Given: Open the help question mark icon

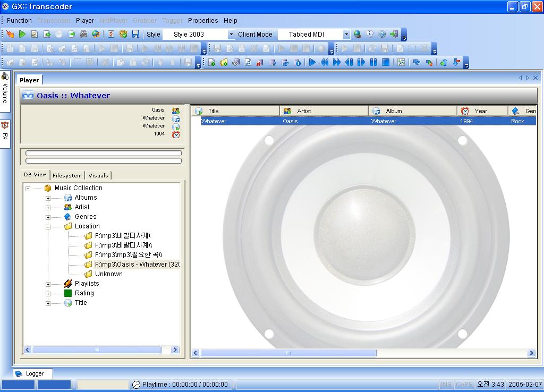Looking at the screenshot, I should point(382,34).
